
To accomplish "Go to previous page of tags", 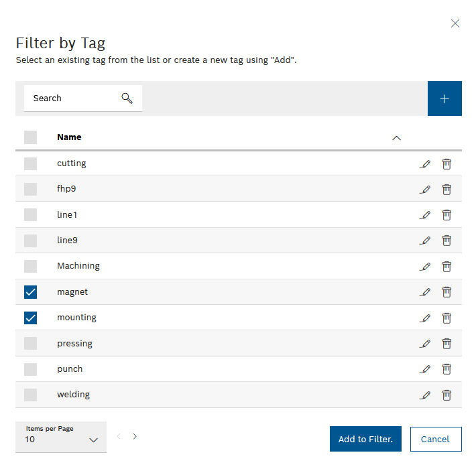I will click(x=119, y=436).
